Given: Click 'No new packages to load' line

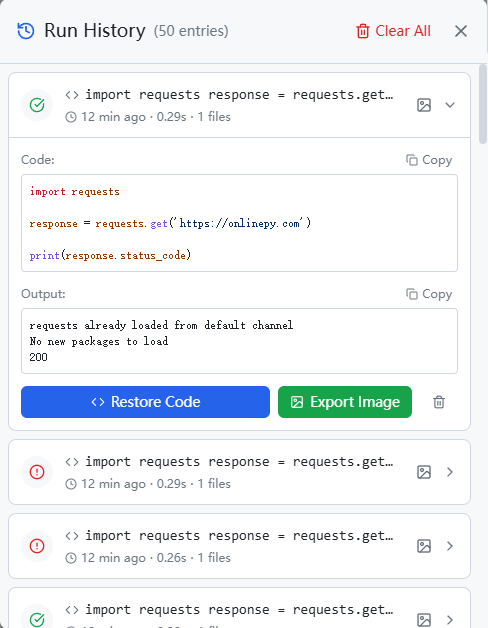Looking at the screenshot, I should pyautogui.click(x=99, y=341).
